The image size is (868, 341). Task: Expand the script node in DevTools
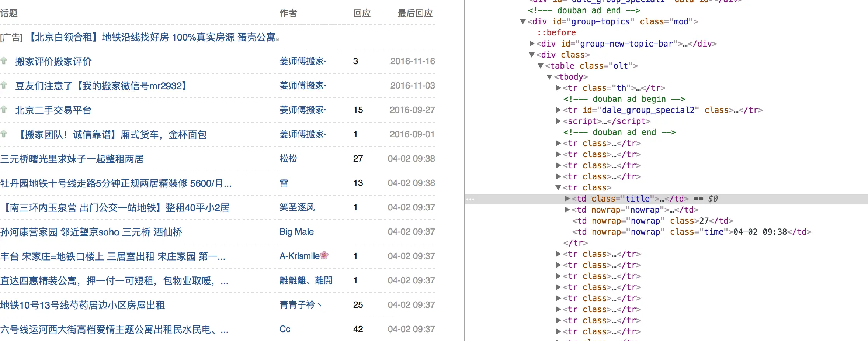pyautogui.click(x=558, y=121)
